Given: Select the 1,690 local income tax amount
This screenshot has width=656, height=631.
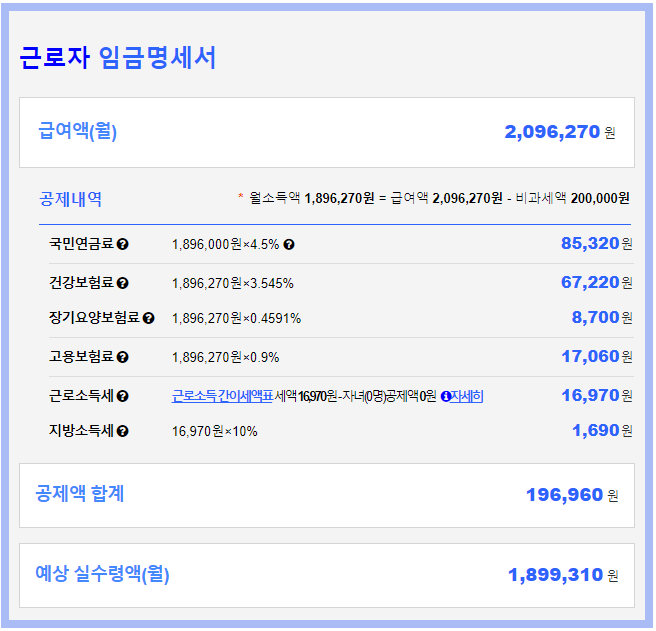Looking at the screenshot, I should [596, 431].
